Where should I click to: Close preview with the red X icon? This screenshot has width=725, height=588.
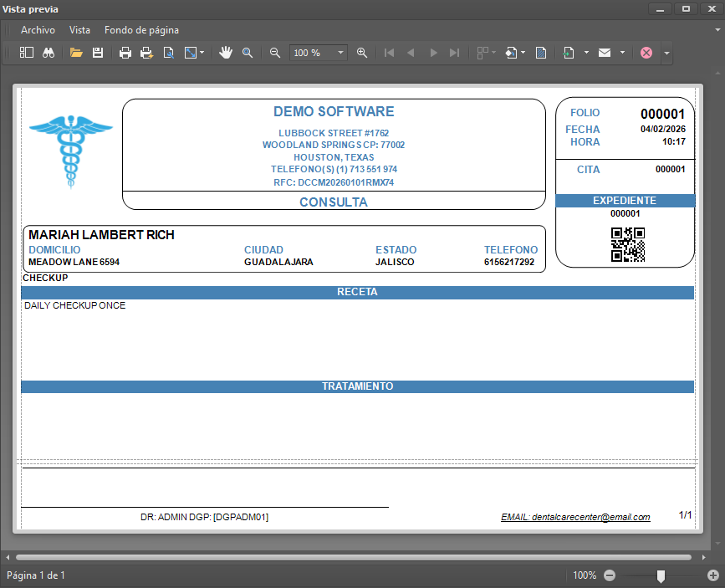646,53
